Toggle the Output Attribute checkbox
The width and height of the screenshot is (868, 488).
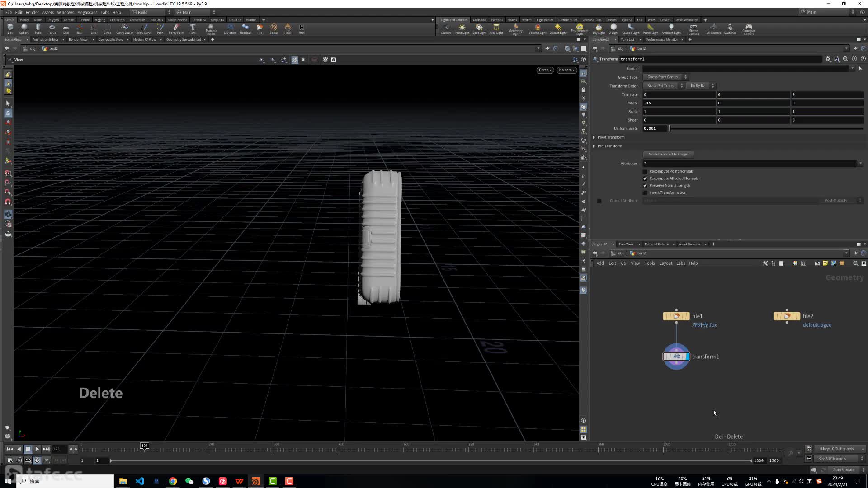(x=599, y=201)
